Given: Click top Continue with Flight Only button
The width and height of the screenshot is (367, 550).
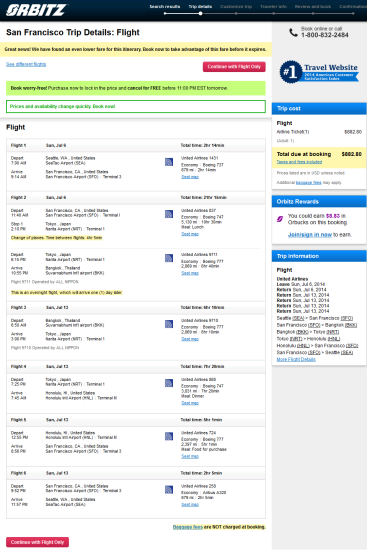Looking at the screenshot, I should point(234,67).
